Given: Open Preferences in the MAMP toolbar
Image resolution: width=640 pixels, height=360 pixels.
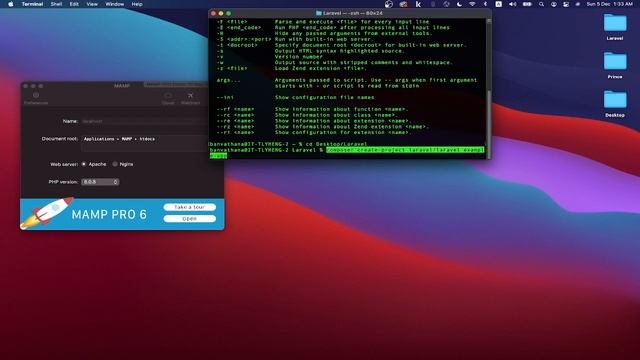Looking at the screenshot, I should click(36, 98).
